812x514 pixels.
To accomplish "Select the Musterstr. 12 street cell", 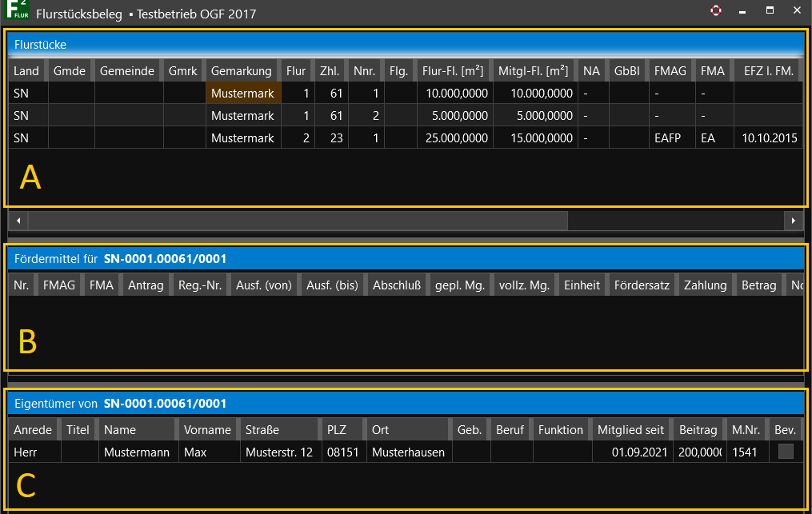I will 279,452.
